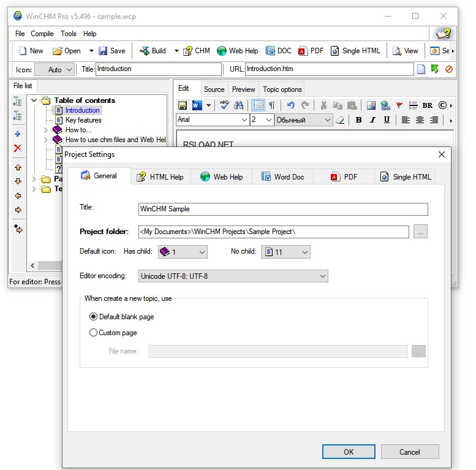This screenshot has width=476, height=470.
Task: Switch to Word Doc settings tab
Action: (x=282, y=176)
